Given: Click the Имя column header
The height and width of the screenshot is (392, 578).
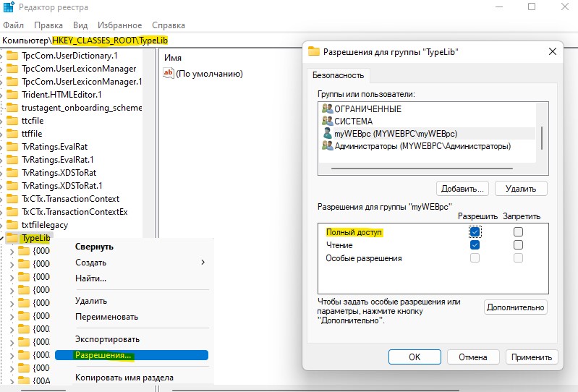Looking at the screenshot, I should point(173,58).
